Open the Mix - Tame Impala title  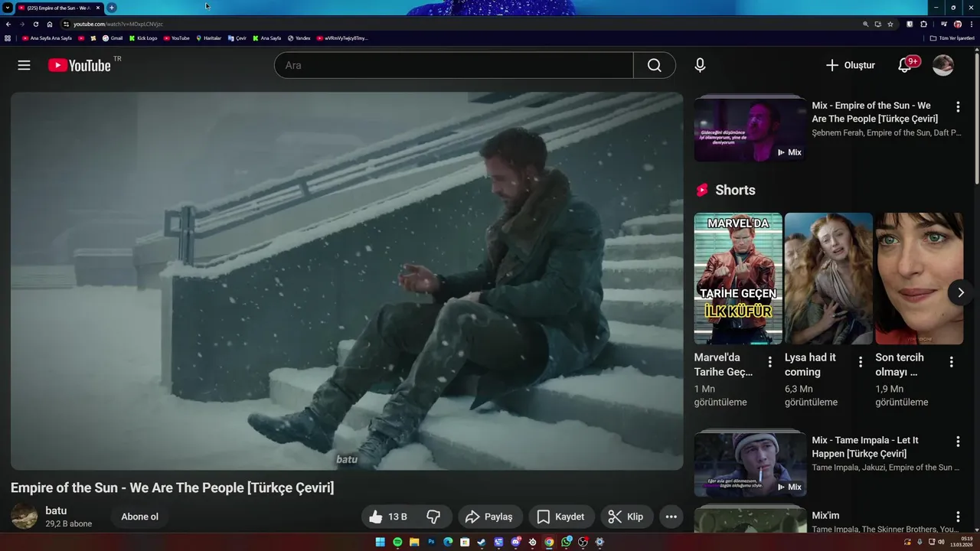[x=865, y=447]
